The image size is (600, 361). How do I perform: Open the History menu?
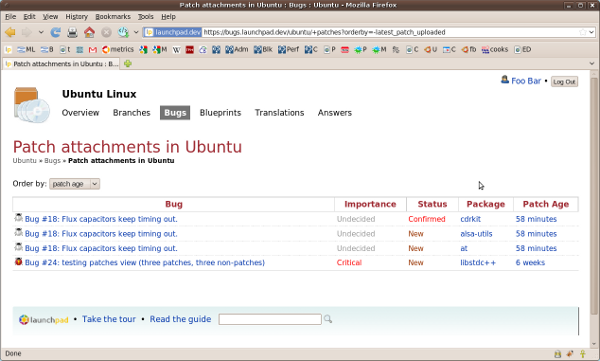[77, 16]
